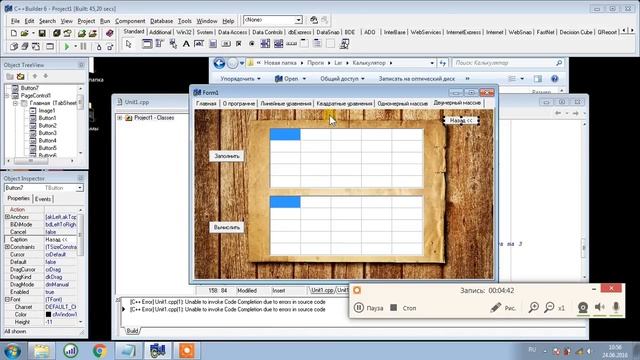Click the Вычислить button on the form
Image resolution: width=640 pixels, height=360 pixels.
click(x=227, y=227)
